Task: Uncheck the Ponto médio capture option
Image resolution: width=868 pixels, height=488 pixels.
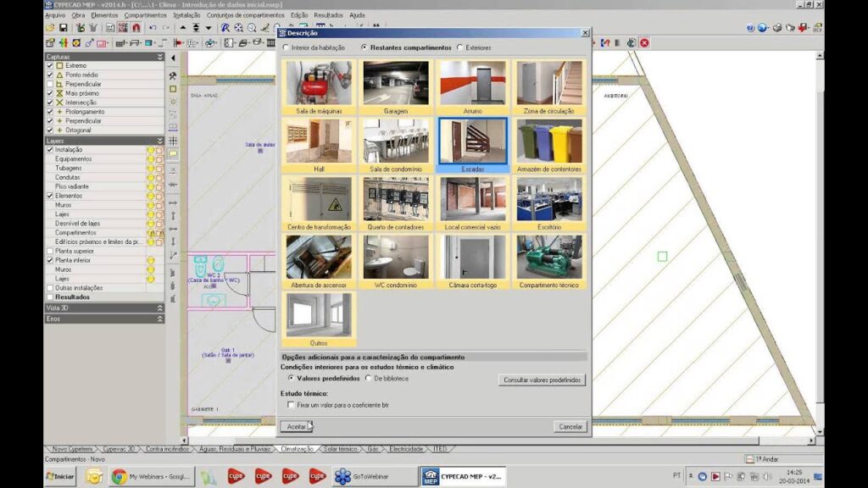Action: point(49,75)
